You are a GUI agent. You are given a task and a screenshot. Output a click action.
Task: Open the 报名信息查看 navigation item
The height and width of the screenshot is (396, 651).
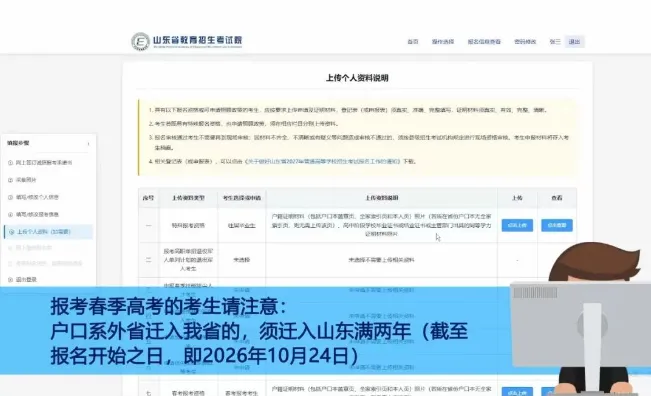pos(484,42)
